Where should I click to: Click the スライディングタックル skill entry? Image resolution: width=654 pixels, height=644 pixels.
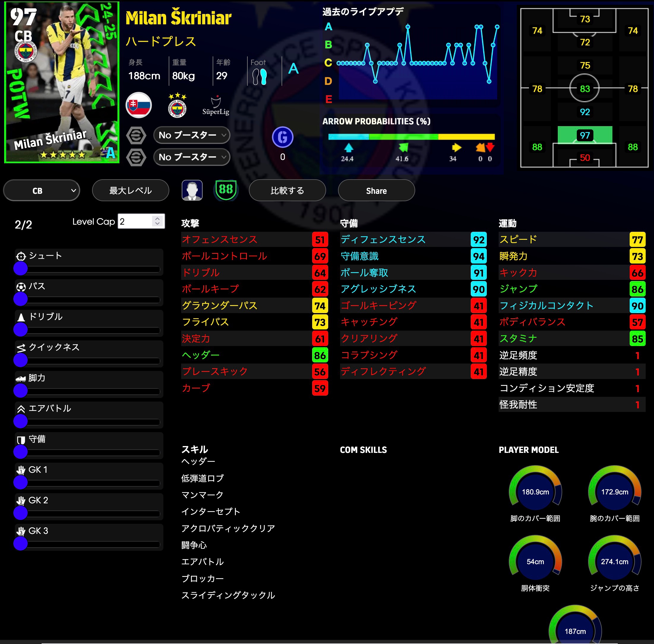click(228, 595)
